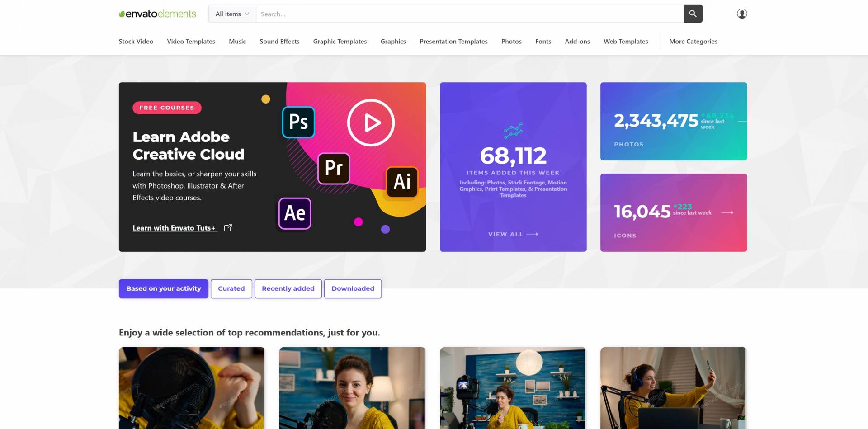
Task: Click the Premiere Pr icon
Action: 334,168
